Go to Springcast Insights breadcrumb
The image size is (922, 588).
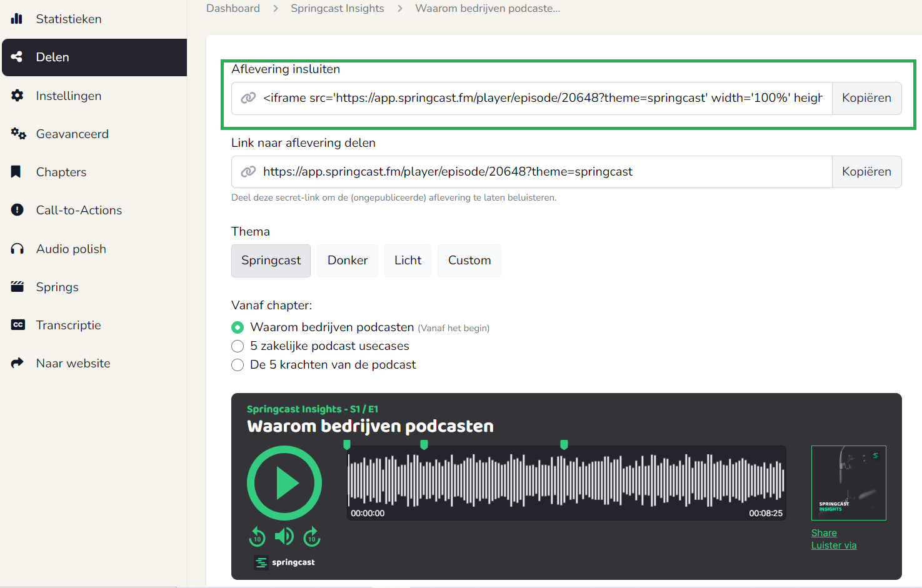[338, 8]
